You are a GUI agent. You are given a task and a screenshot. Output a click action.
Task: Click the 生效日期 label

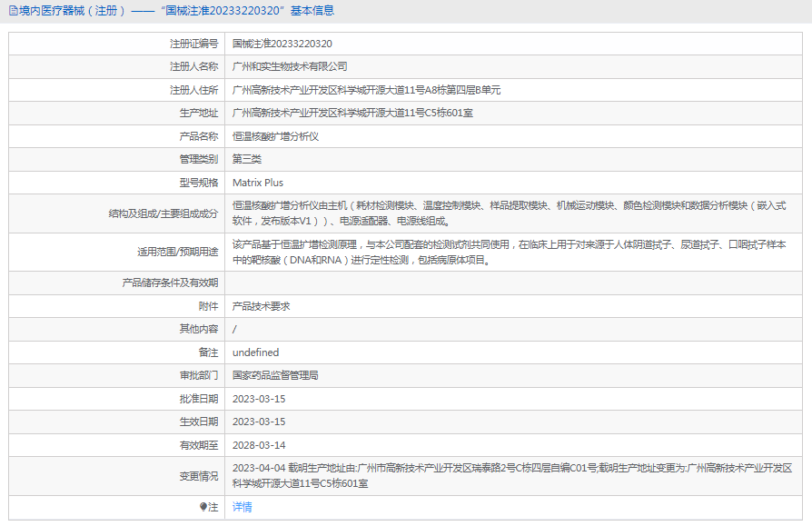(x=199, y=422)
